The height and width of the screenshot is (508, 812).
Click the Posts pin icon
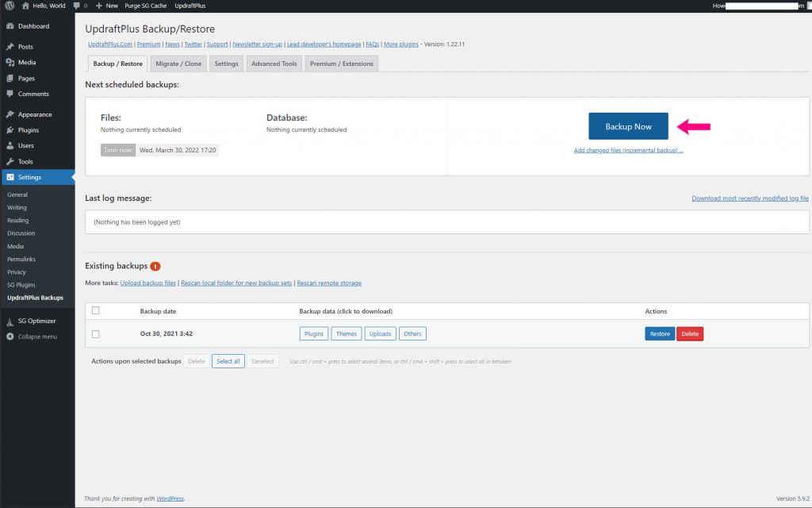point(10,47)
